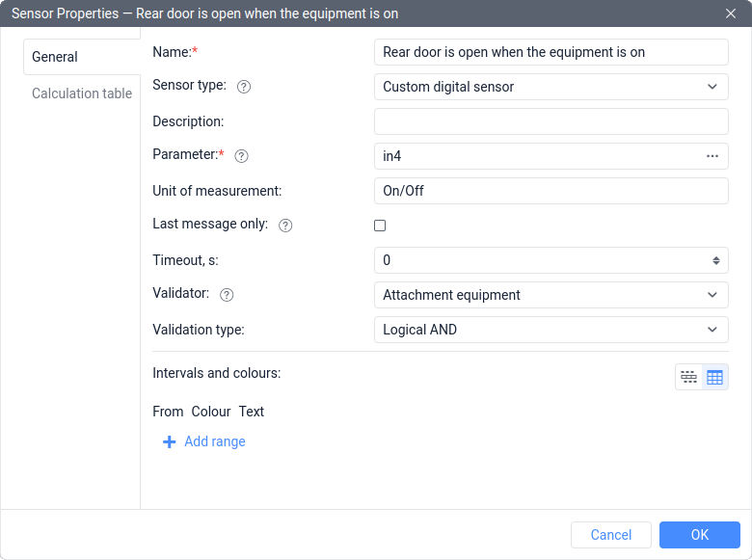
Task: Open the Validator dropdown list
Action: click(551, 295)
